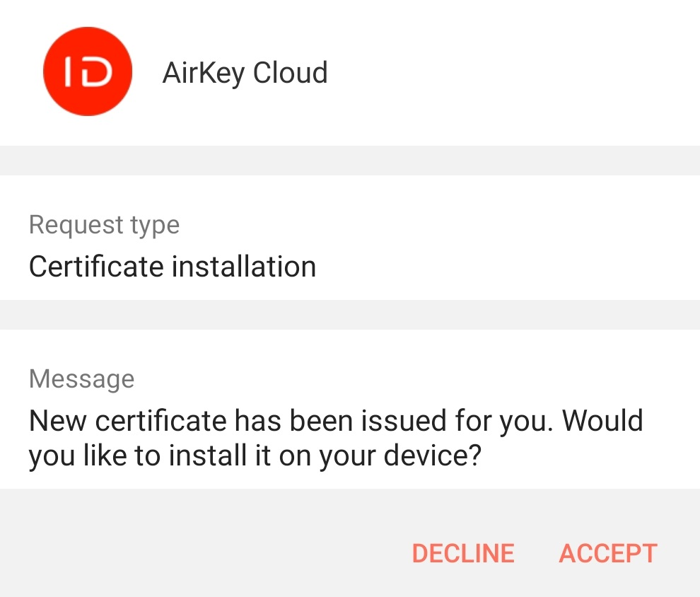
Task: Accept the certificate installation request
Action: (608, 553)
